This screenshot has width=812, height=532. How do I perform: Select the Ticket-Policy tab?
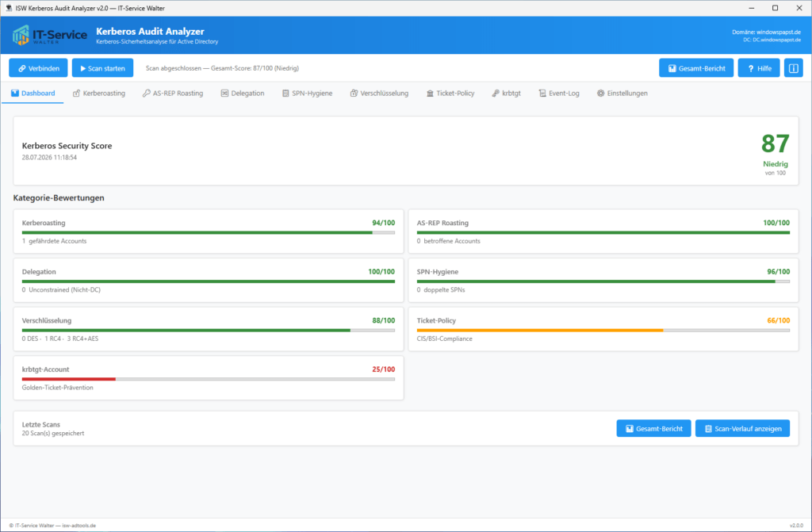[450, 94]
